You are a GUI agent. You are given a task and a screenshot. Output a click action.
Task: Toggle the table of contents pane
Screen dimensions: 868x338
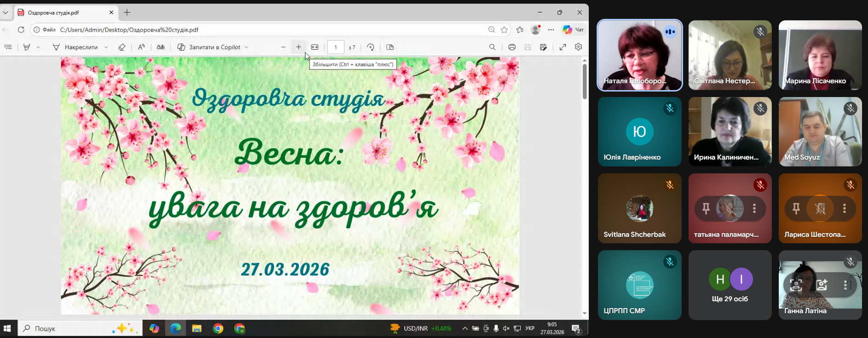click(8, 47)
